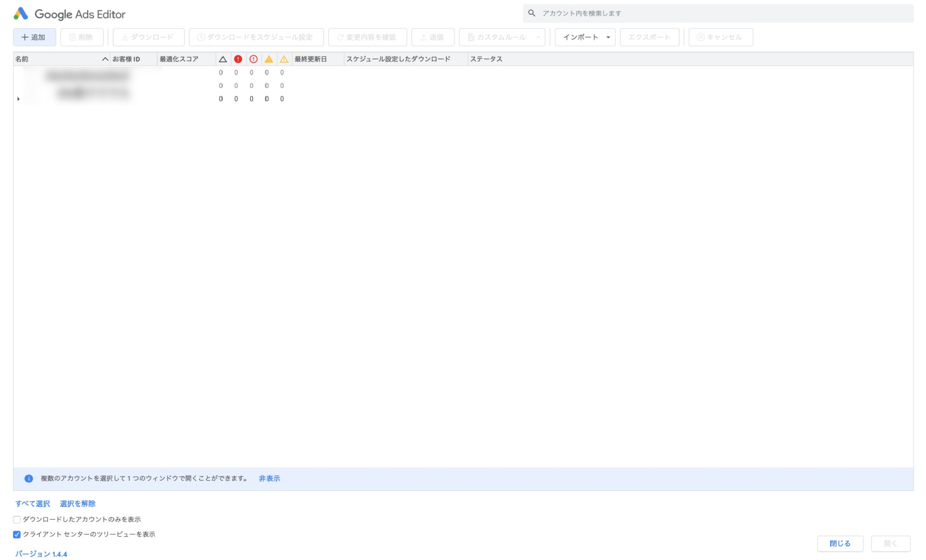
Task: Click the Google Ads Editor logo
Action: coord(21,14)
